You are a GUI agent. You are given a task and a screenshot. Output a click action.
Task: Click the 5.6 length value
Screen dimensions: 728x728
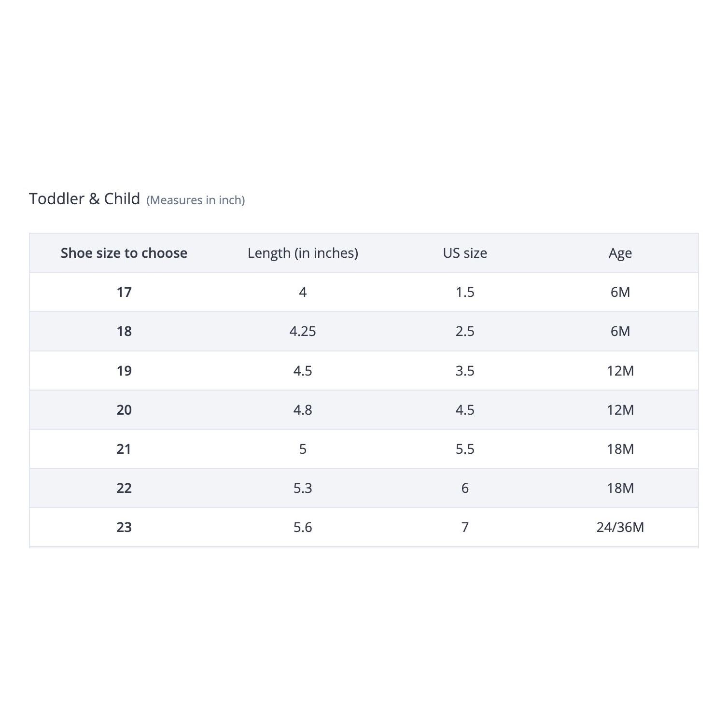[303, 527]
